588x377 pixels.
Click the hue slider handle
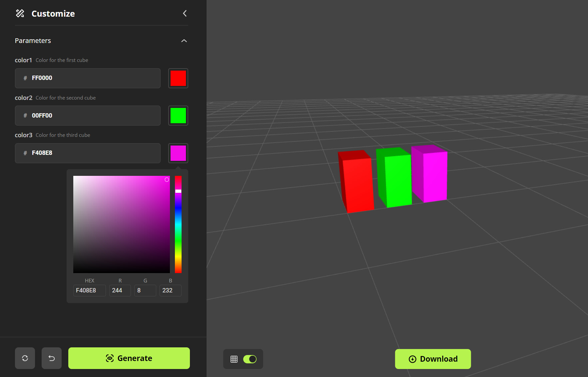coord(178,191)
